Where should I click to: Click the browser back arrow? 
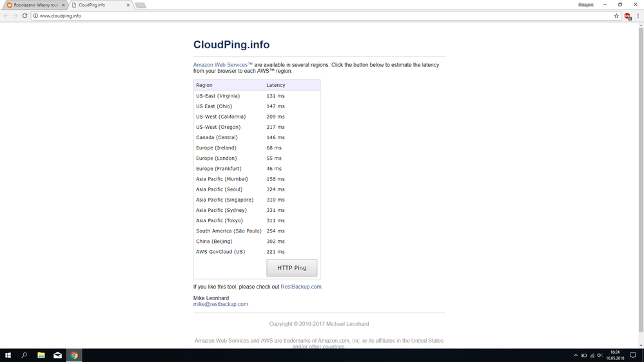pos(6,15)
